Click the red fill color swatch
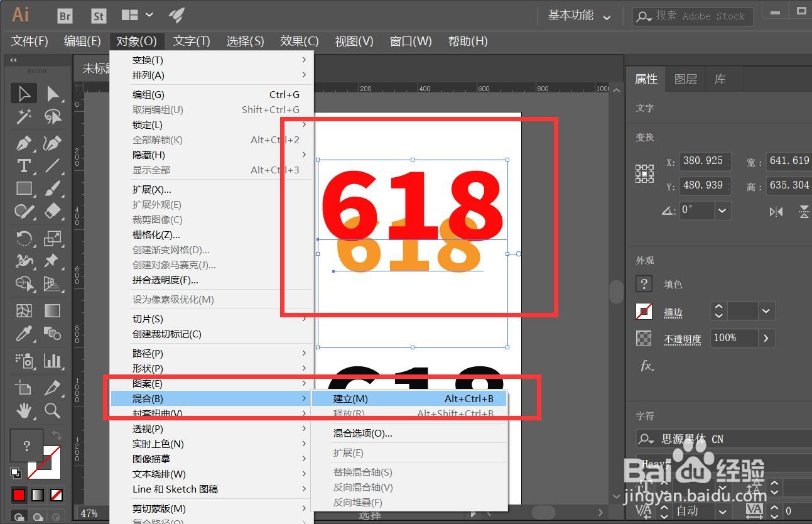This screenshot has width=812, height=524. click(x=18, y=494)
